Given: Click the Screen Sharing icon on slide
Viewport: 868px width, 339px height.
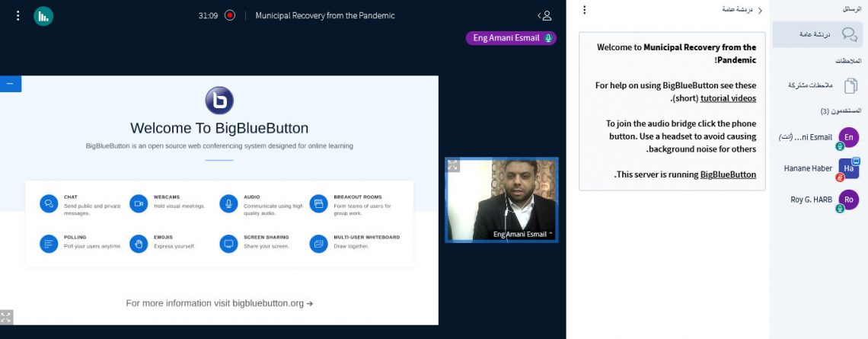Looking at the screenshot, I should [x=228, y=243].
